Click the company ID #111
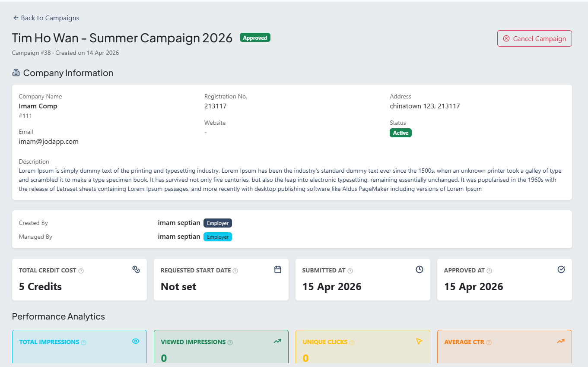Screen dimensions: 588x367 pos(25,116)
